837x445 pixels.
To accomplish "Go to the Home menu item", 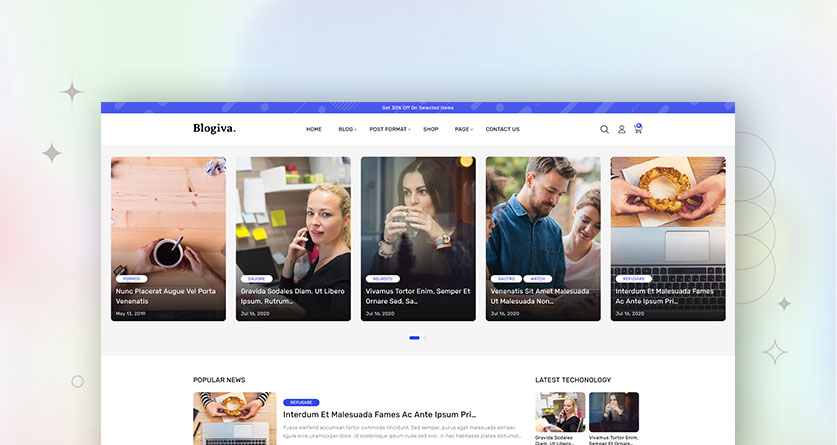I will point(314,129).
